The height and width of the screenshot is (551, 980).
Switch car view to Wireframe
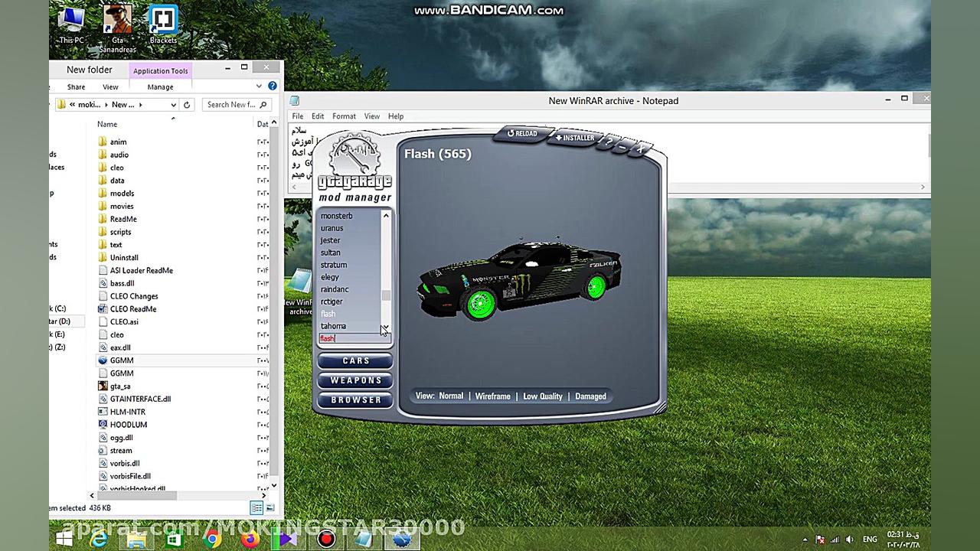(x=492, y=396)
